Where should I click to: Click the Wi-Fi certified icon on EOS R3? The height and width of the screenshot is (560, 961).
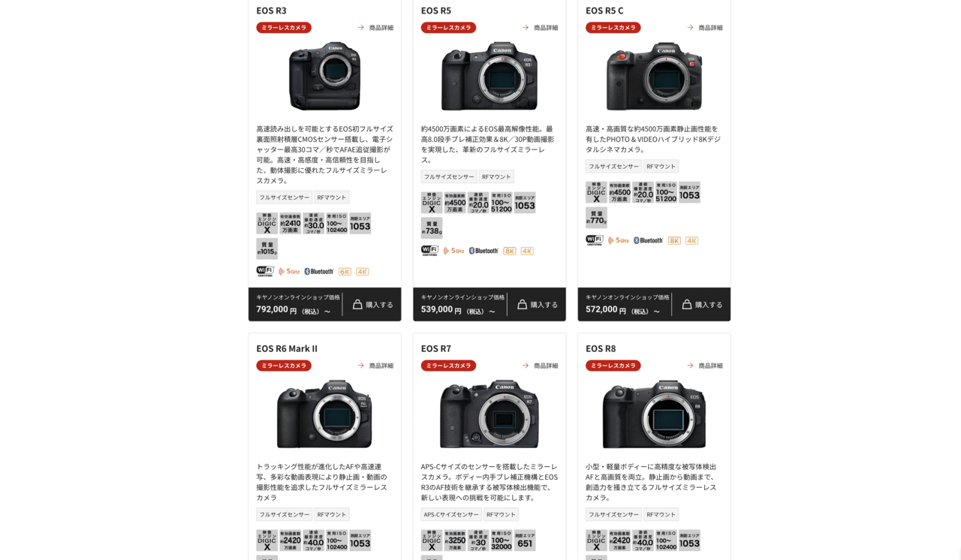(265, 271)
